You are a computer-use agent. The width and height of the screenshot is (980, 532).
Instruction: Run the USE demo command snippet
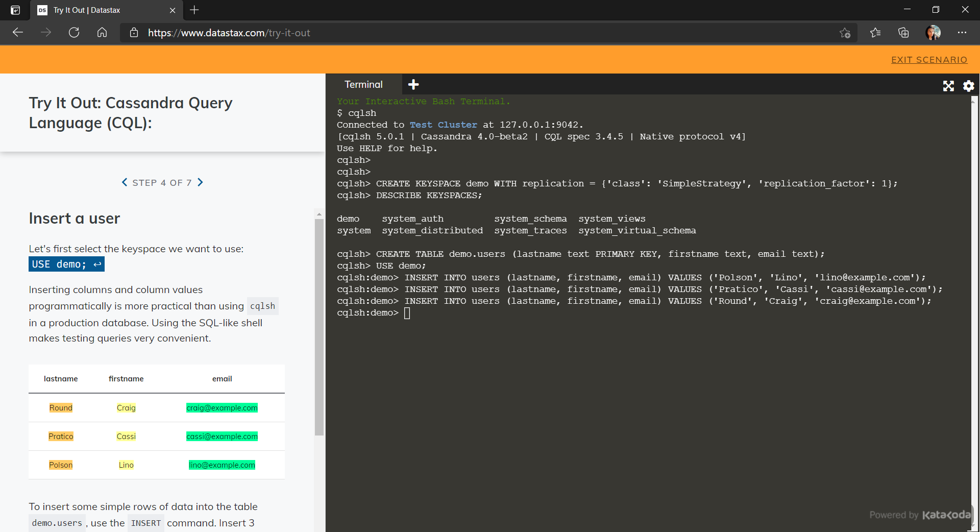pos(66,264)
